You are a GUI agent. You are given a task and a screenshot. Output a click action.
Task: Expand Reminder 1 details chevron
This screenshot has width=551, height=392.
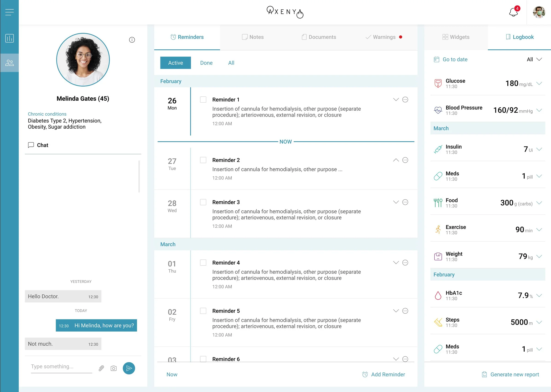(396, 99)
